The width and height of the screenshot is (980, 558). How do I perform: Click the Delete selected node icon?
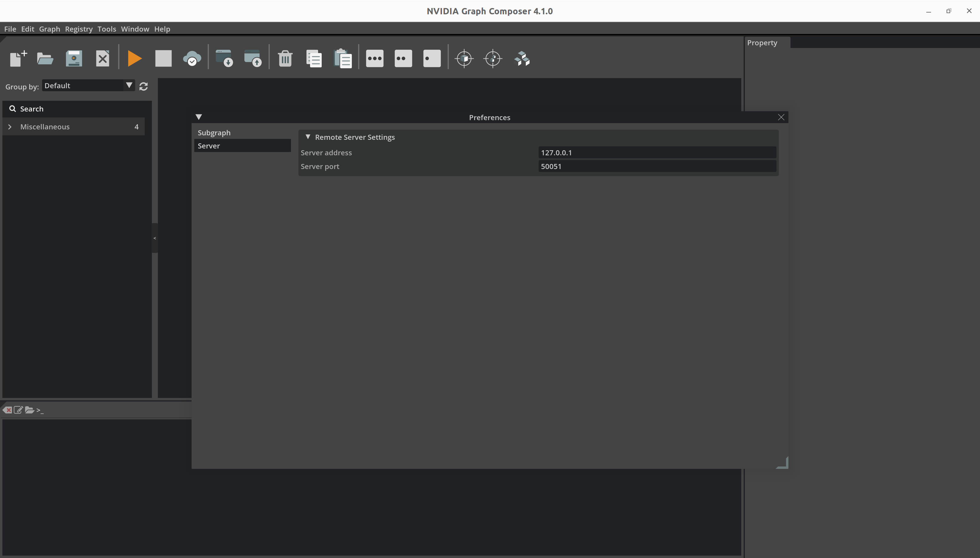(x=283, y=58)
